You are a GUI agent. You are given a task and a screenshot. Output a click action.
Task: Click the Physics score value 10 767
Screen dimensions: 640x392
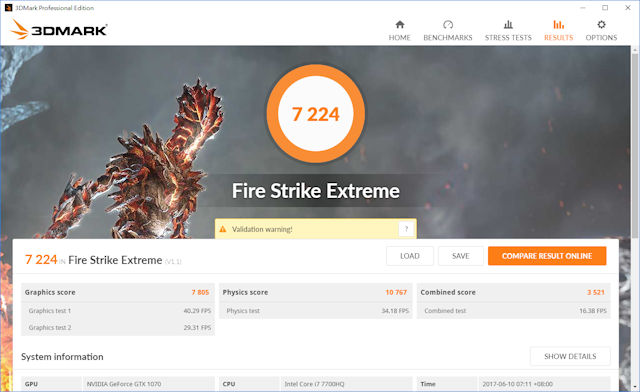(396, 292)
